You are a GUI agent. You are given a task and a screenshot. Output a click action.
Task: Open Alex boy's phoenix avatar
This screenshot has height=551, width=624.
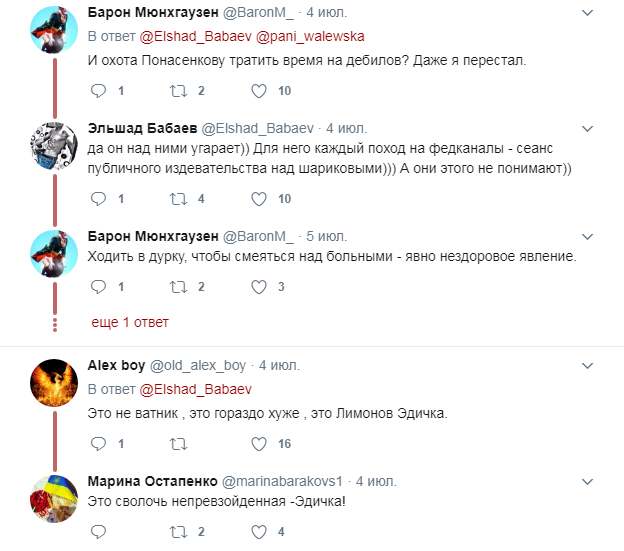[x=50, y=385]
